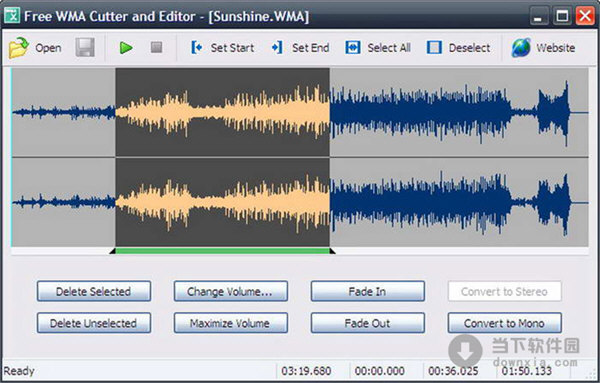Screen dimensions: 600x383
Task: Click the Set Start label
Action: 232,48
